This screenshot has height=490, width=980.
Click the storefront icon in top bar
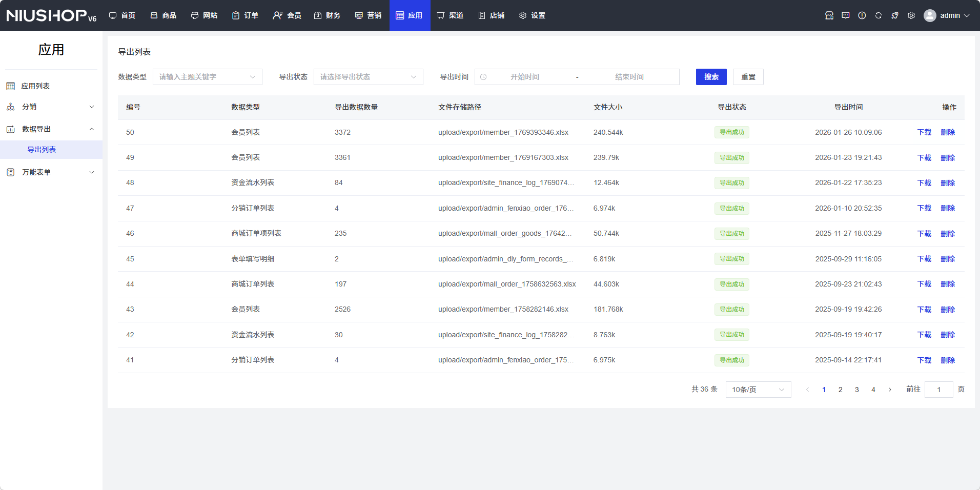tap(829, 15)
